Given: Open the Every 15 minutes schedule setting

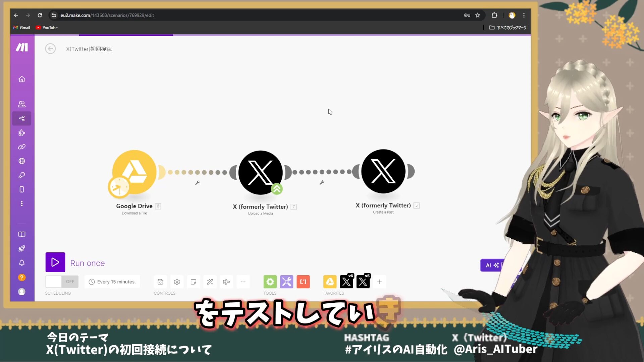Looking at the screenshot, I should point(112,282).
